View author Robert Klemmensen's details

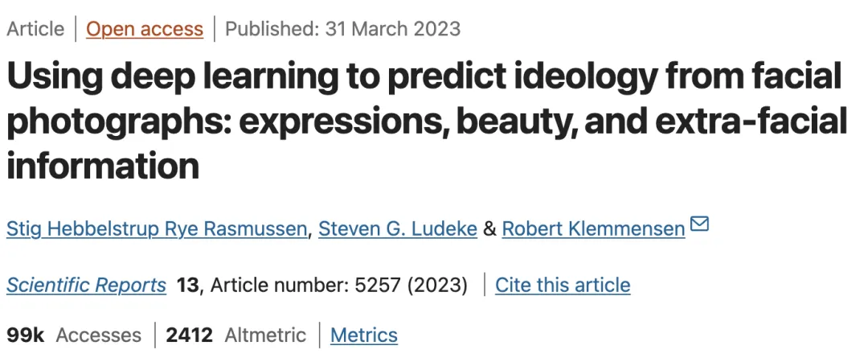tap(593, 228)
